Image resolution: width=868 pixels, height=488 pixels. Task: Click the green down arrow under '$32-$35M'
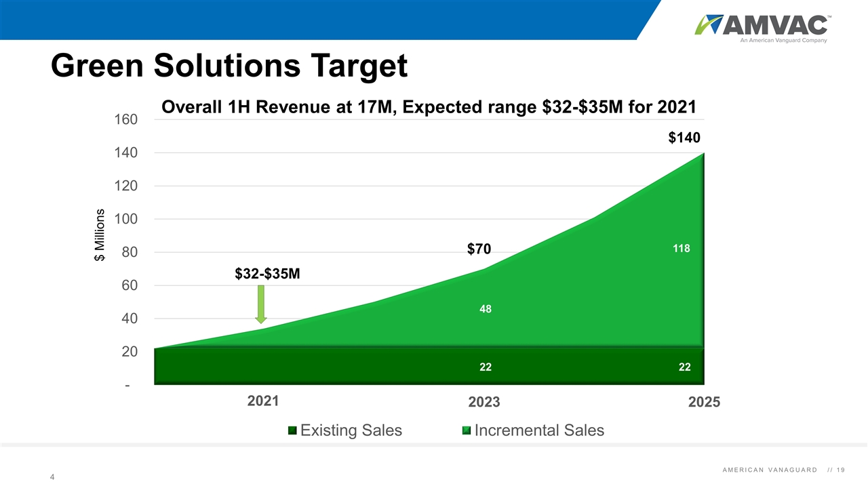pyautogui.click(x=262, y=304)
